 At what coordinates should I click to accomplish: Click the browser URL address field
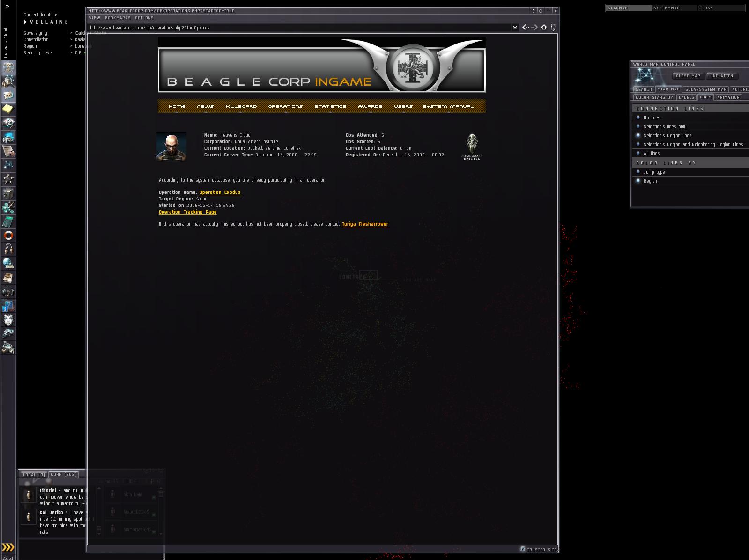click(299, 28)
